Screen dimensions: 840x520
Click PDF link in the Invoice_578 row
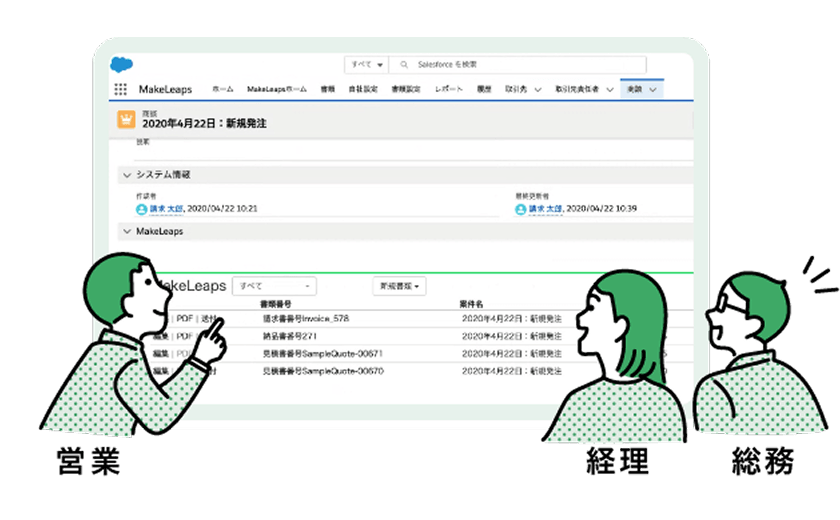[184, 319]
